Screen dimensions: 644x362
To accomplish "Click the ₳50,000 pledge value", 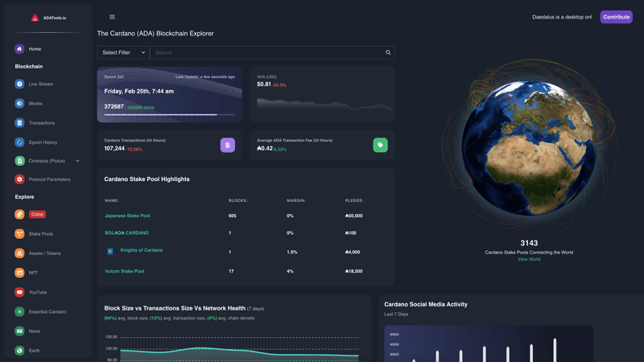I will click(353, 216).
